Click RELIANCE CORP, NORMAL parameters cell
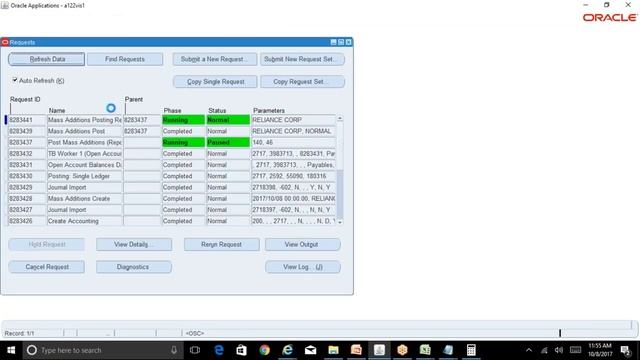Viewport: 640px width, 360px height. [293, 131]
